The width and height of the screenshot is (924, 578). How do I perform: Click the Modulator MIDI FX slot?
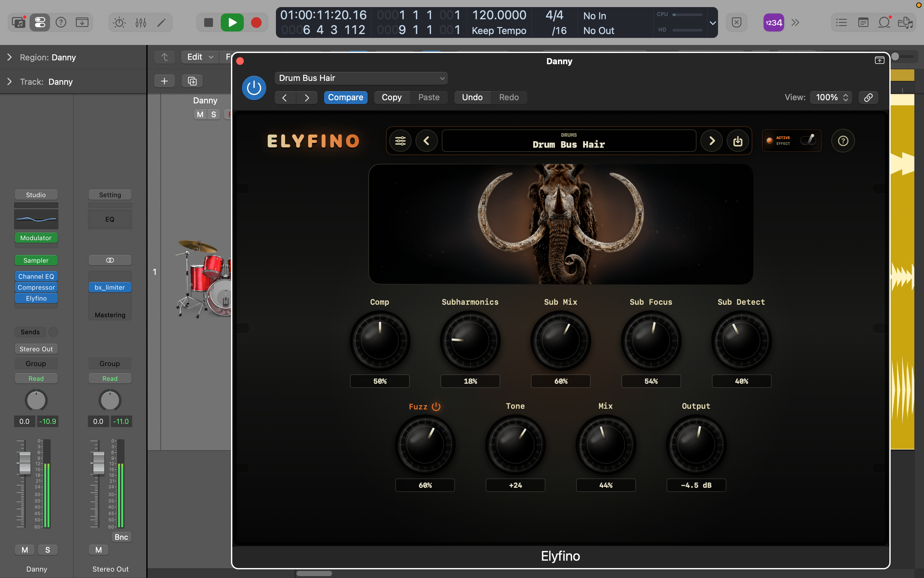coord(36,238)
